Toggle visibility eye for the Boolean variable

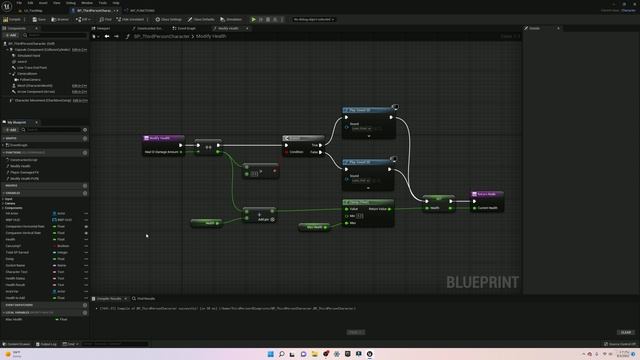click(x=86, y=246)
